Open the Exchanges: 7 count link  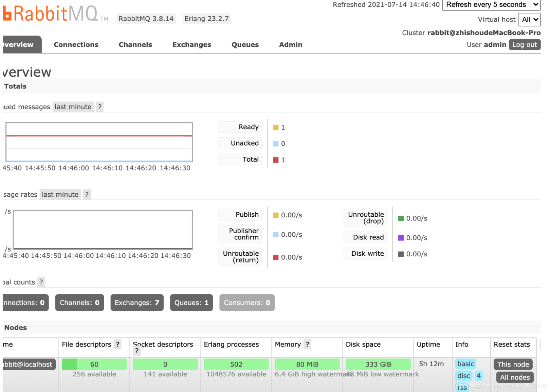tap(137, 302)
